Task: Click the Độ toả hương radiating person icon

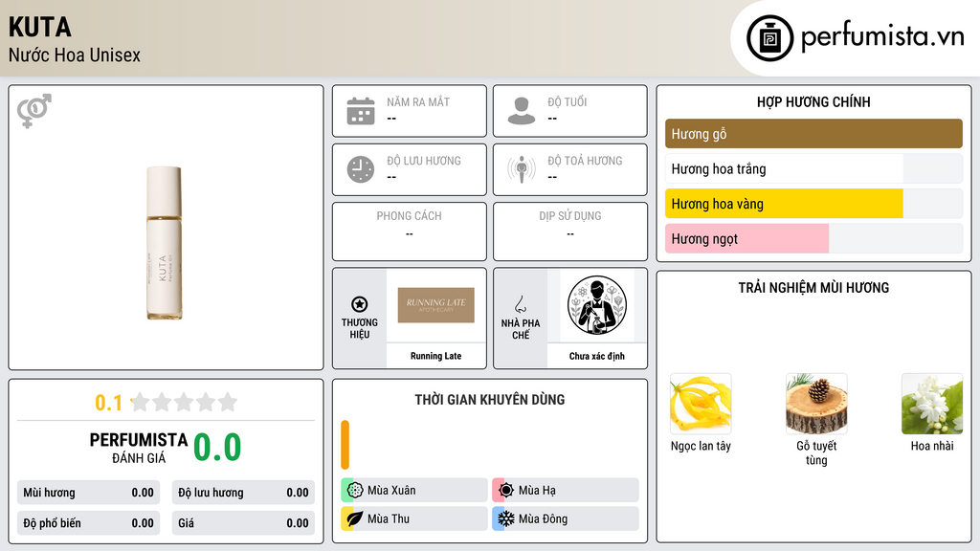Action: [x=522, y=169]
